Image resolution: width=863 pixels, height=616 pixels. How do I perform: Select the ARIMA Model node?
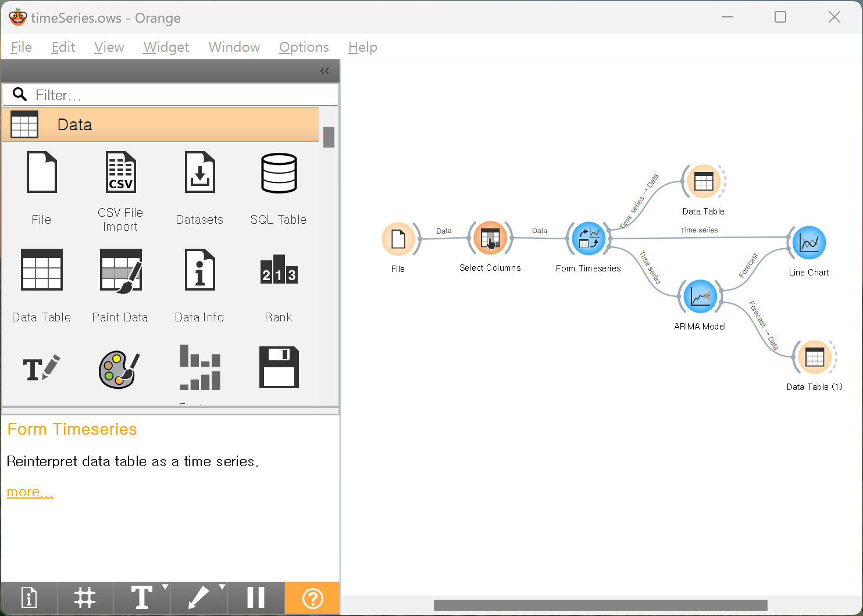700,296
